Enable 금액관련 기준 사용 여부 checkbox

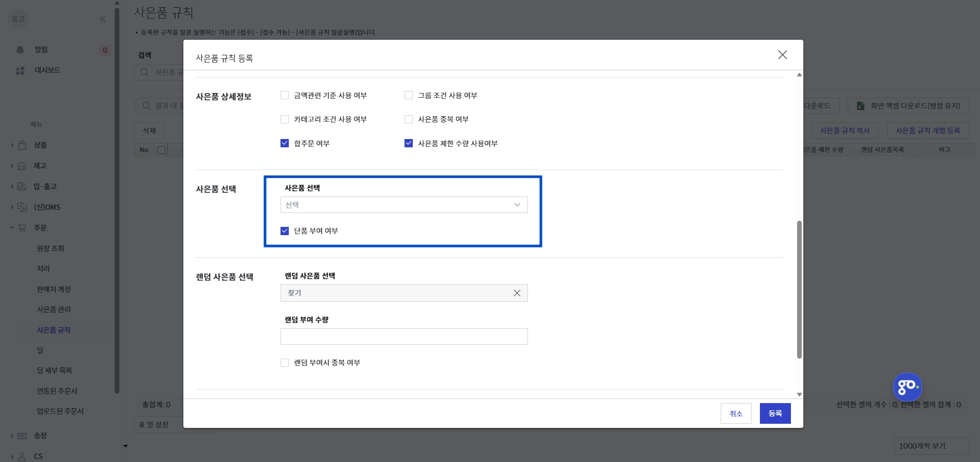tap(285, 95)
